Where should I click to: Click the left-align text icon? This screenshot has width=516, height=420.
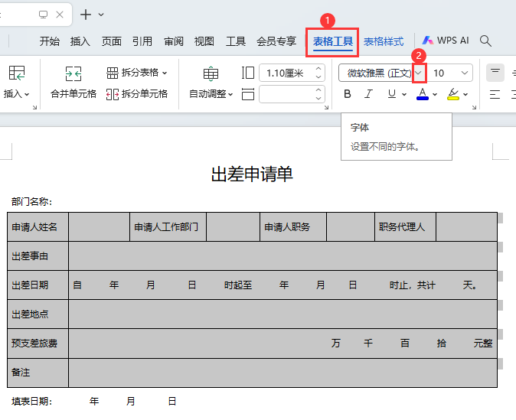click(495, 94)
